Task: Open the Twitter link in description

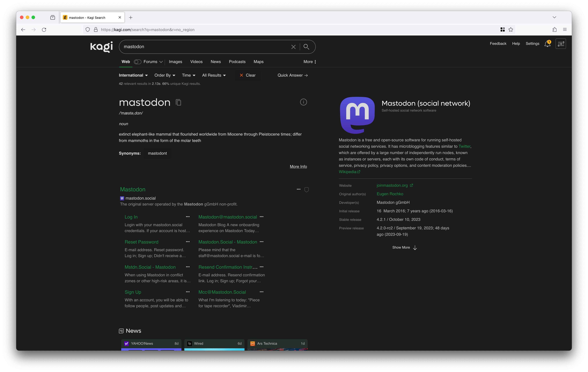Action: (464, 146)
